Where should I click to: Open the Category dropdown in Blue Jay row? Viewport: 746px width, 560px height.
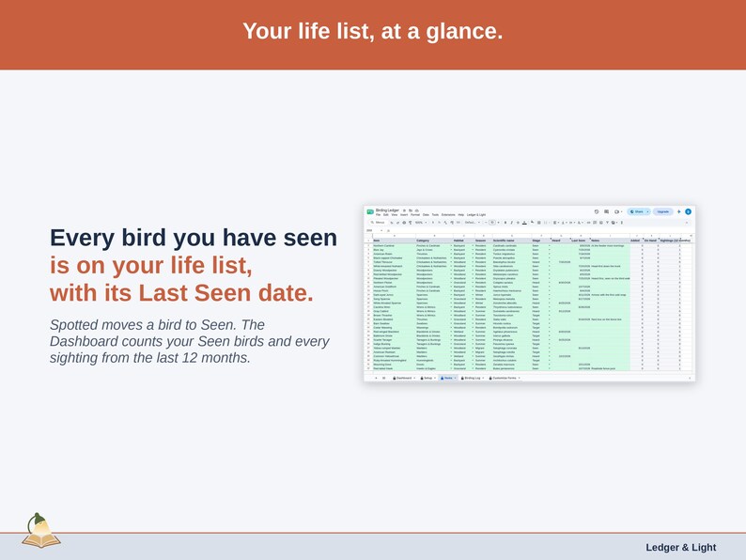[451, 250]
